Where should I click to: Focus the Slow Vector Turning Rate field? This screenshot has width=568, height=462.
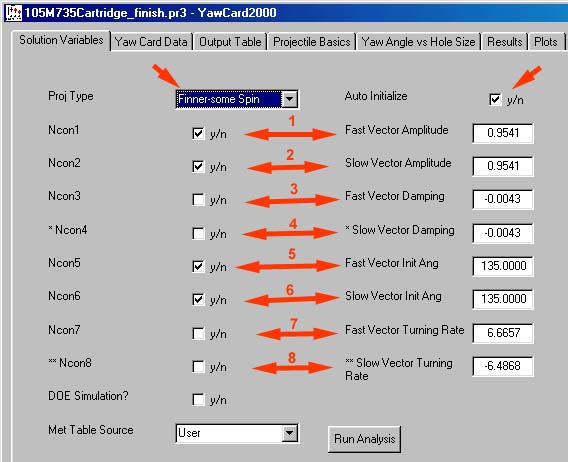point(503,366)
